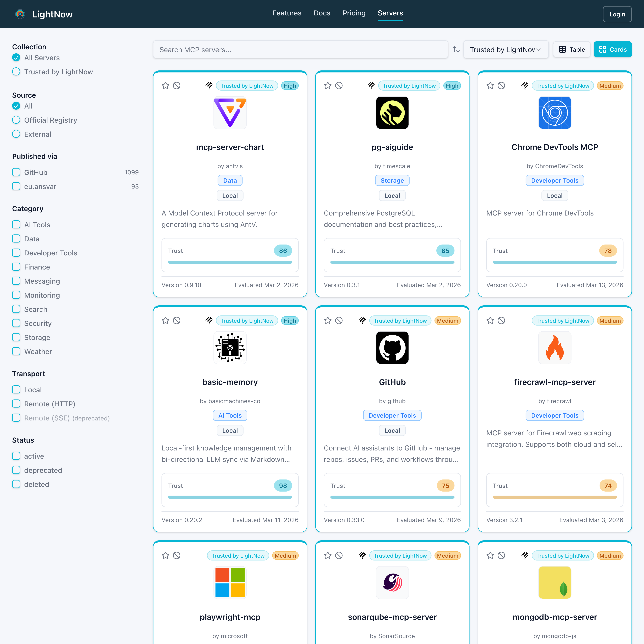Viewport: 644px width, 644px height.
Task: Star the sonarqube-mcp-server card
Action: point(328,556)
